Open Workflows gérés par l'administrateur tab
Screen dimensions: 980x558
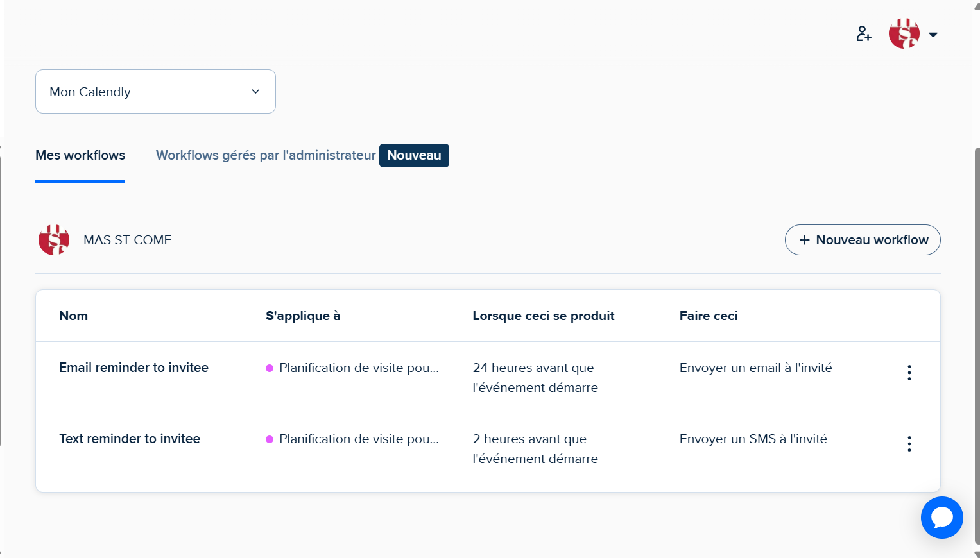click(266, 155)
